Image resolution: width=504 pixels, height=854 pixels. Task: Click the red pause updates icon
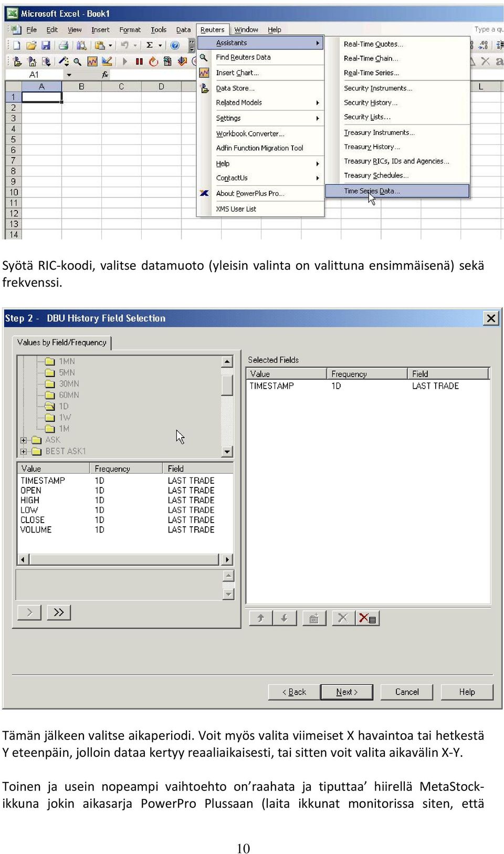click(139, 61)
